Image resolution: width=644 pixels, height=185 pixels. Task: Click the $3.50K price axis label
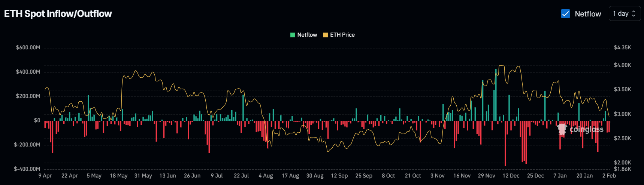coord(623,89)
